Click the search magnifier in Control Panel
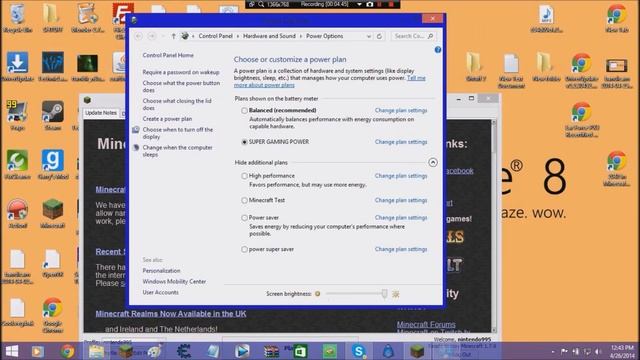Viewport: 640px width, 360px height. click(430, 36)
